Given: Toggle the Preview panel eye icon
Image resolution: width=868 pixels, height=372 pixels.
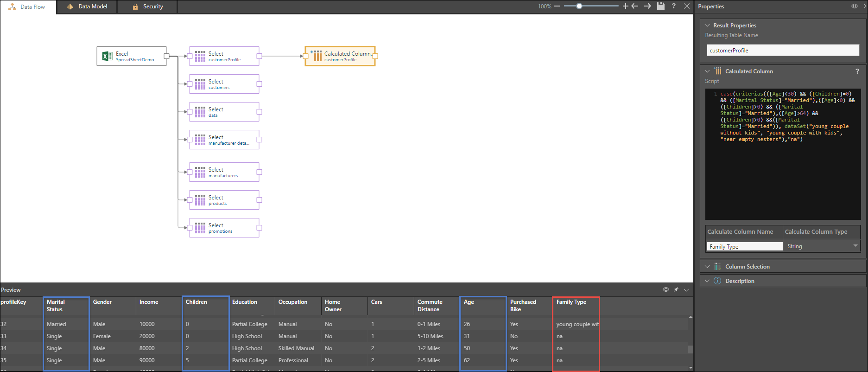Looking at the screenshot, I should point(666,290).
